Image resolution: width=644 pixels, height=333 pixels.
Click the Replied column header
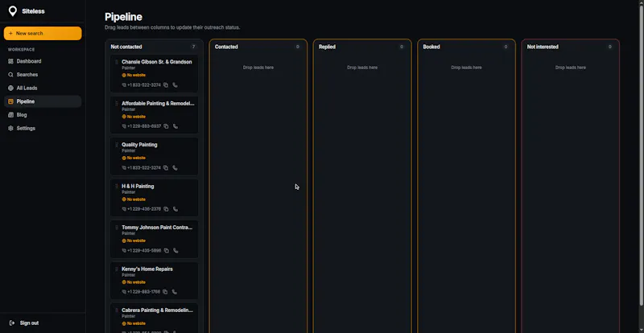[x=327, y=47]
